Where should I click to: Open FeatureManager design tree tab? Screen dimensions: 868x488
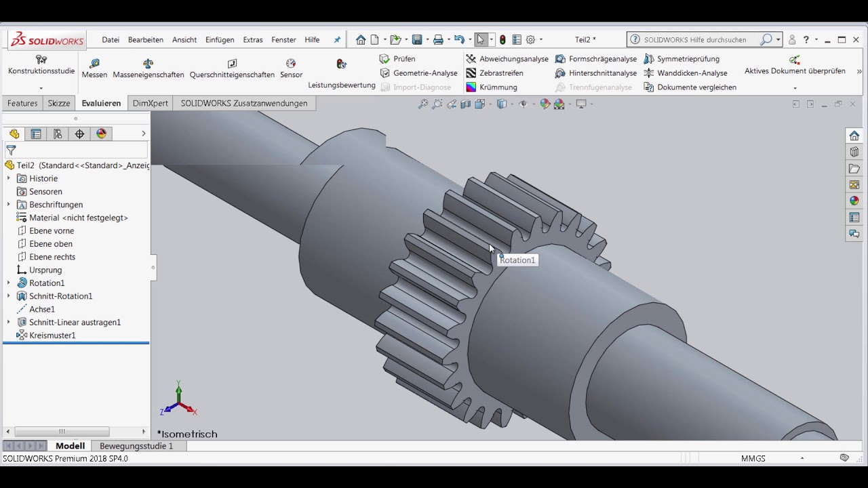[14, 134]
